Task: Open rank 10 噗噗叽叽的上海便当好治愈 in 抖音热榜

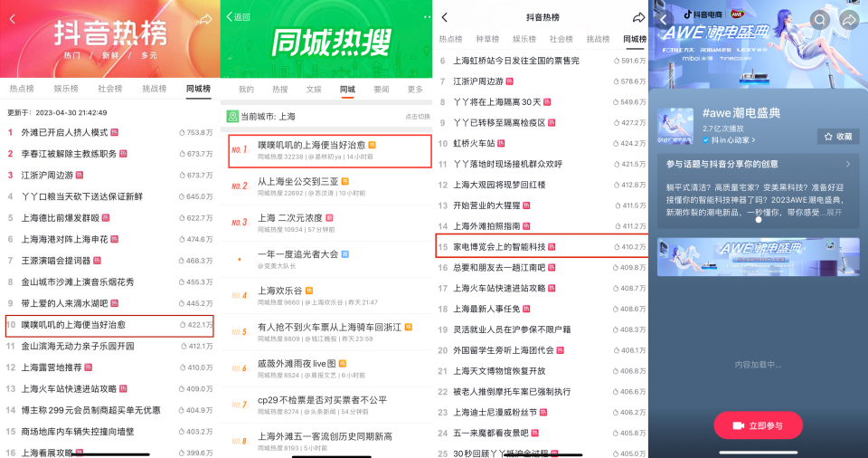Action: coord(109,325)
